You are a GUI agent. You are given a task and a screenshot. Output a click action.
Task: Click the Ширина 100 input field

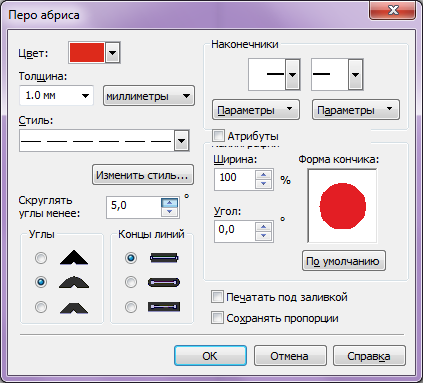tap(235, 179)
